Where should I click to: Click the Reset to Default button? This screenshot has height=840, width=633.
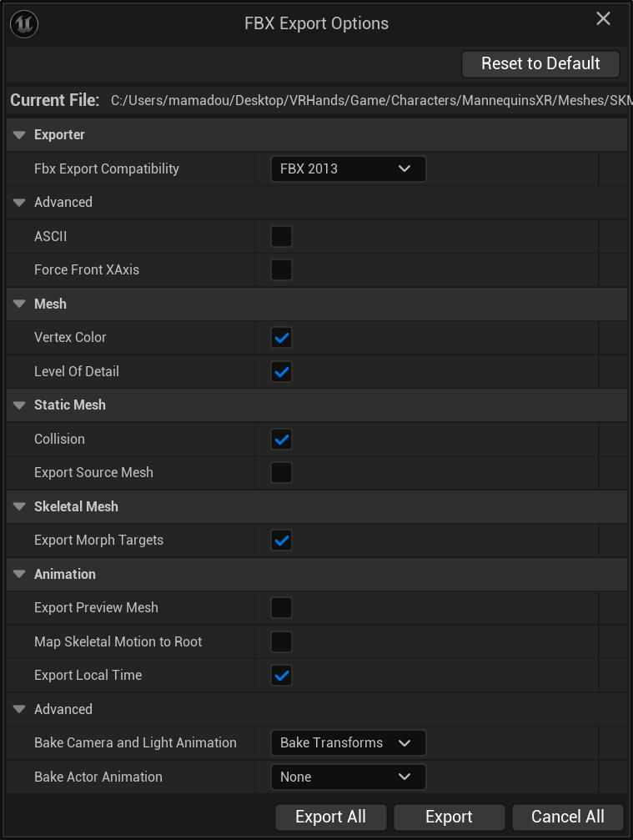(x=540, y=63)
